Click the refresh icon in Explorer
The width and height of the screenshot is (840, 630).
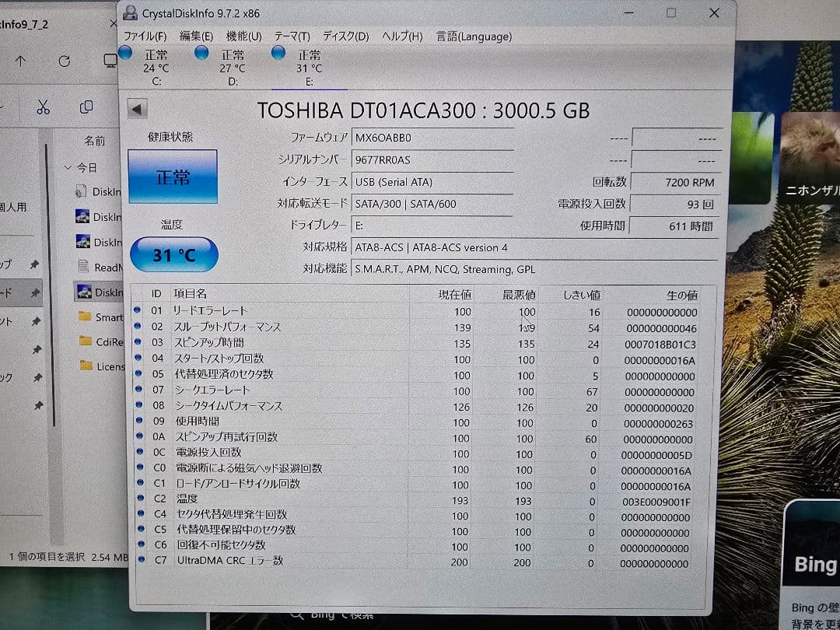coord(64,61)
